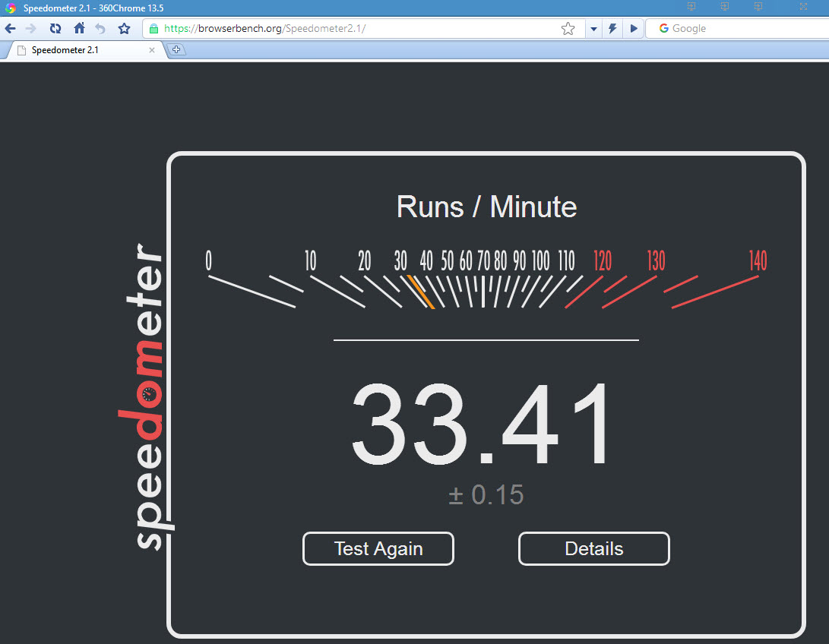Go to the browser Home page

click(x=79, y=29)
